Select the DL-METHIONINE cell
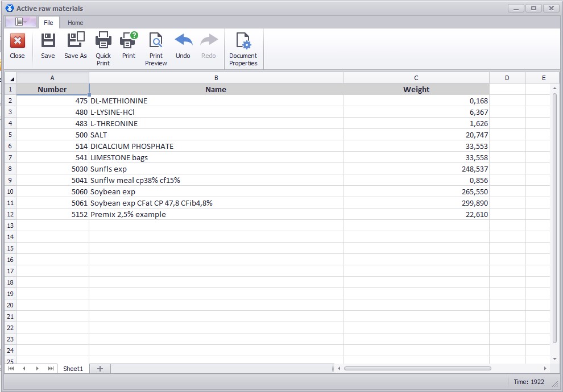This screenshot has height=392, width=563. [x=216, y=101]
